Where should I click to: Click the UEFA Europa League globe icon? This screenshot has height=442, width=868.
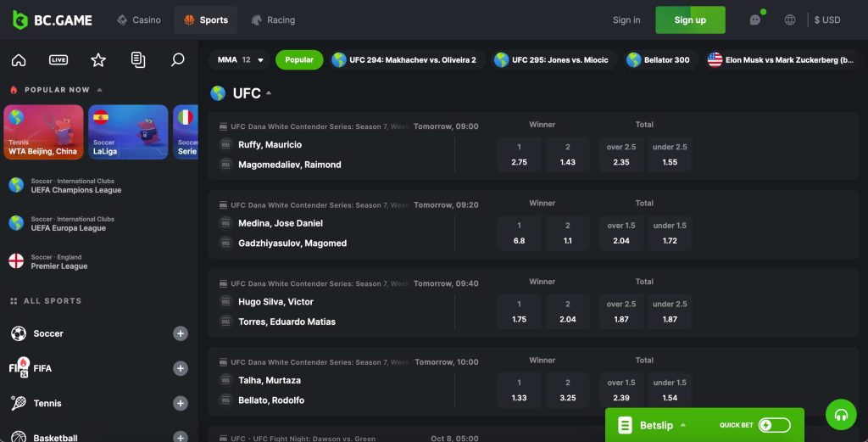point(16,223)
